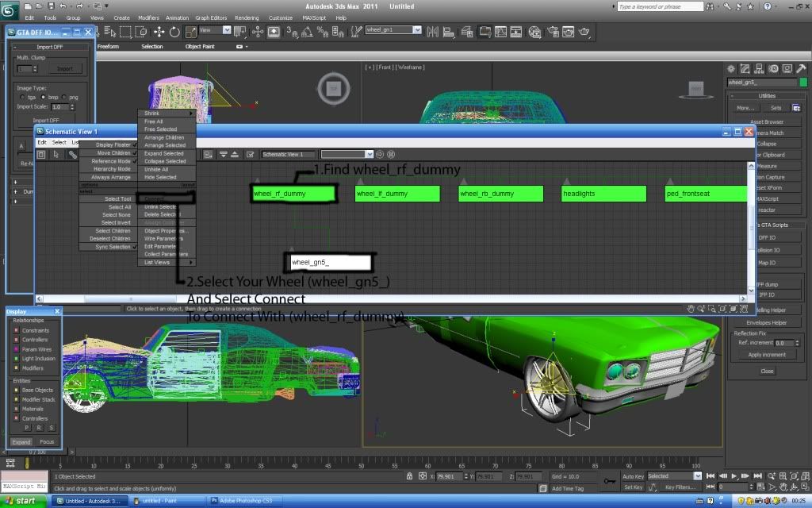Click Go to End playback button
The height and width of the screenshot is (508, 812).
(x=757, y=476)
